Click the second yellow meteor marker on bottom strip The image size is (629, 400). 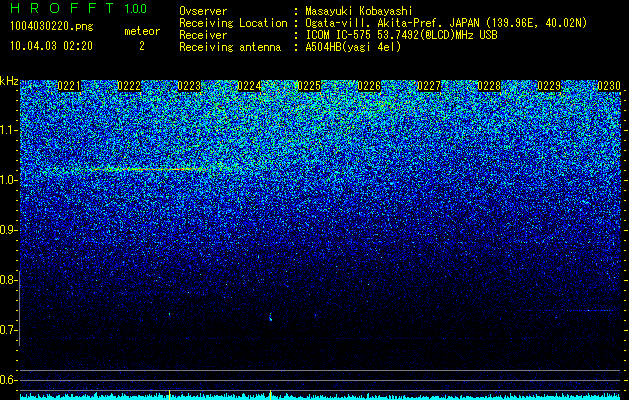(x=270, y=395)
